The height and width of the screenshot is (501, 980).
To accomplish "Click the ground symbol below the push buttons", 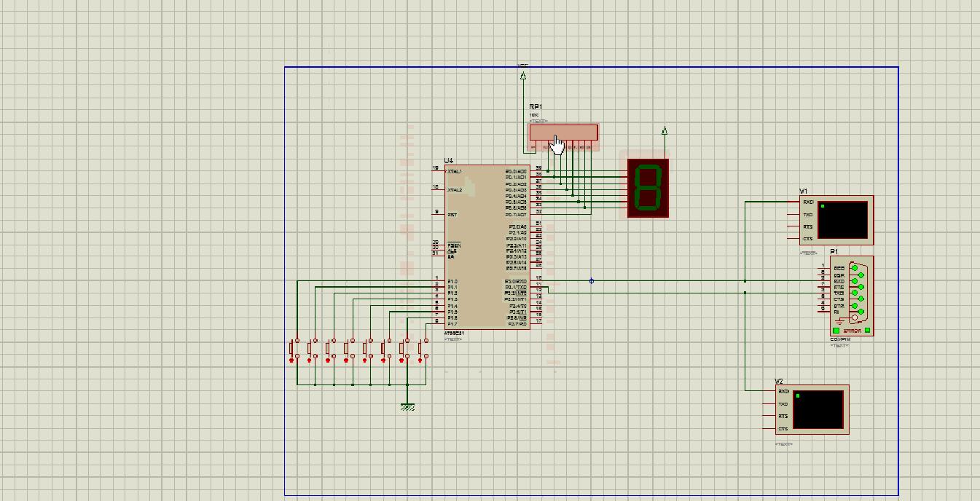I will tap(407, 407).
